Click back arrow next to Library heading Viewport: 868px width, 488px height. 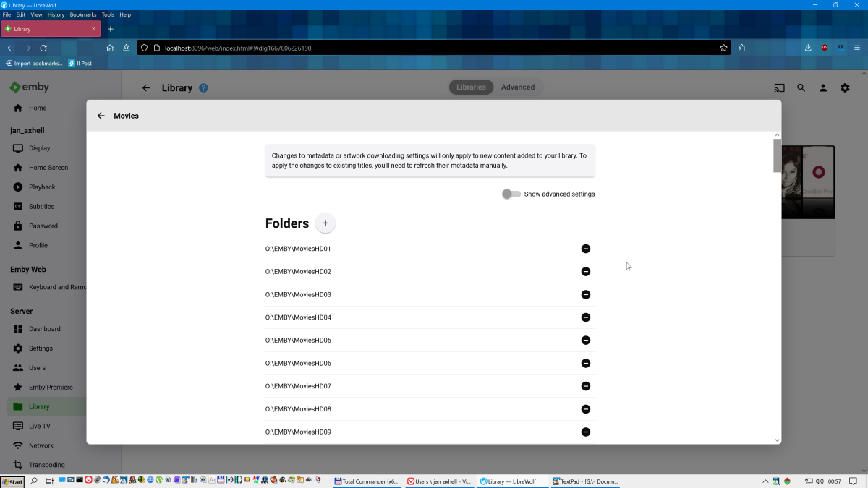tap(146, 87)
